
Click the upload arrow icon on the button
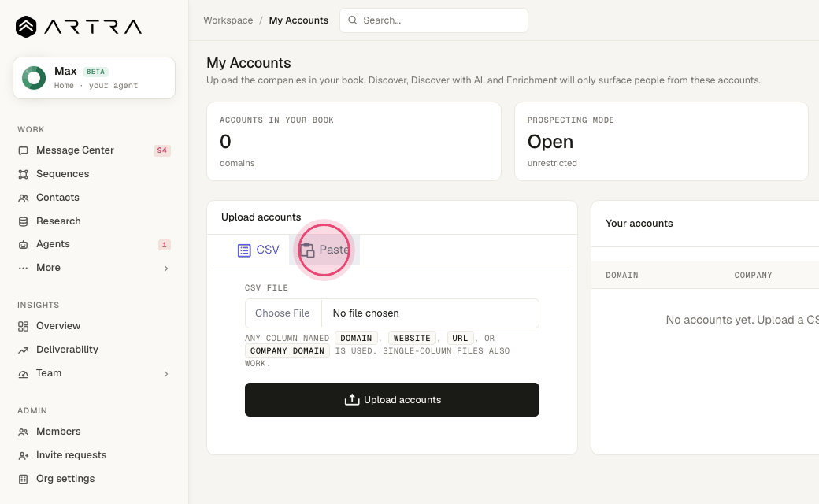(x=352, y=399)
